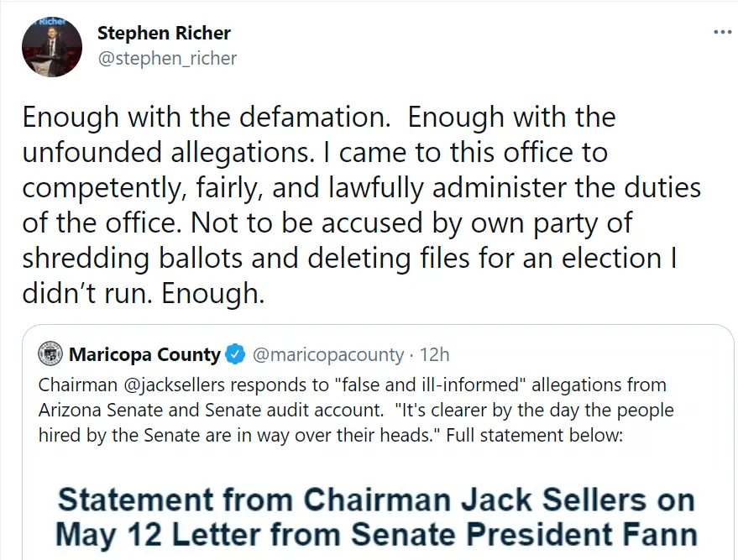The image size is (738, 560).
Task: Open the quoted tweet's 12h timestamp
Action: point(434,355)
